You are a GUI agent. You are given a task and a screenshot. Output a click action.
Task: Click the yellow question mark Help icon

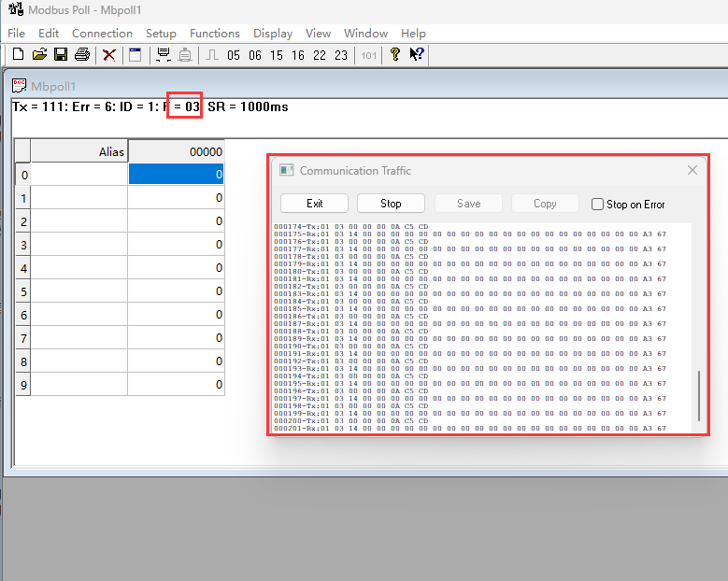(x=395, y=54)
